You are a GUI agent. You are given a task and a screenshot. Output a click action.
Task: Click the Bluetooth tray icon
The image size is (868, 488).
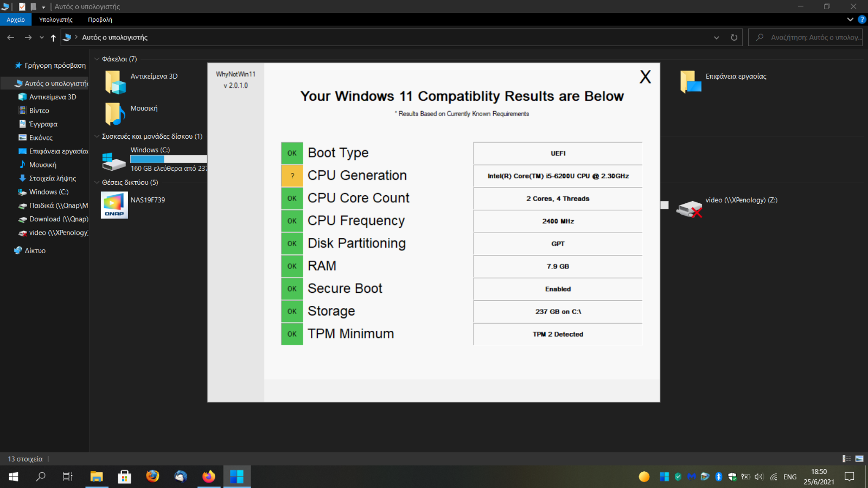(x=718, y=477)
